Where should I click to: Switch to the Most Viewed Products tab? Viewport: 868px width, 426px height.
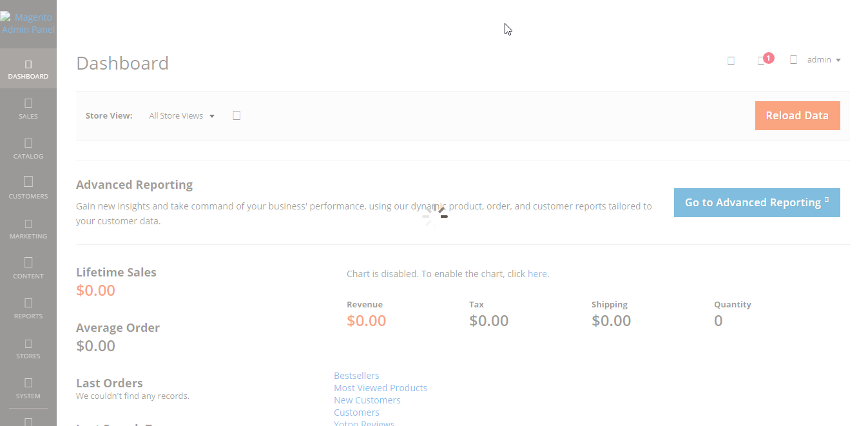click(x=380, y=387)
